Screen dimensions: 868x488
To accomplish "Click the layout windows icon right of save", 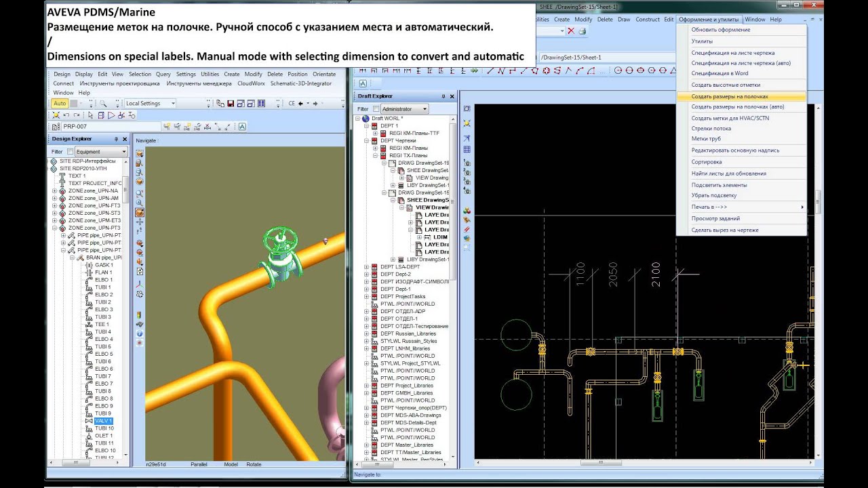I will click(241, 104).
